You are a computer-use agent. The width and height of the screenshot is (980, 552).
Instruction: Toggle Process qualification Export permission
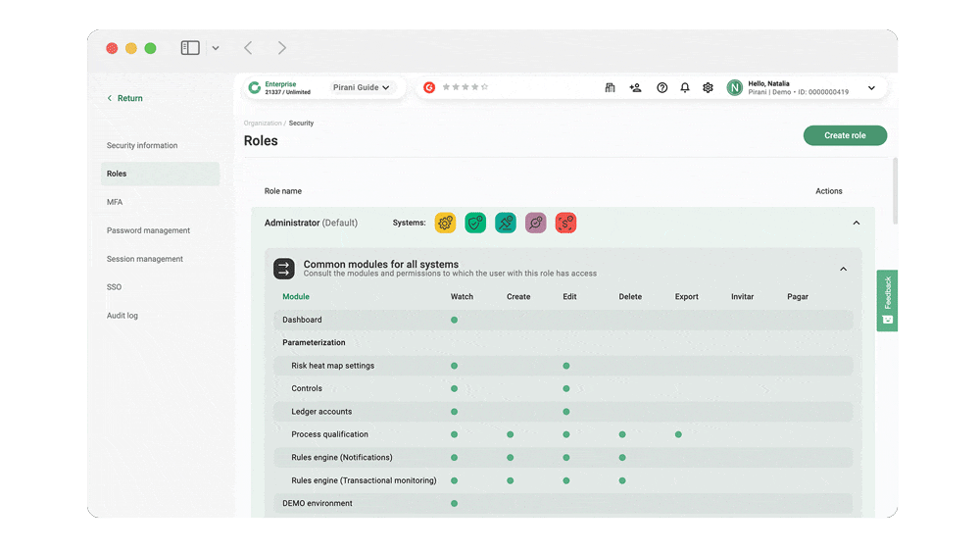tap(678, 434)
